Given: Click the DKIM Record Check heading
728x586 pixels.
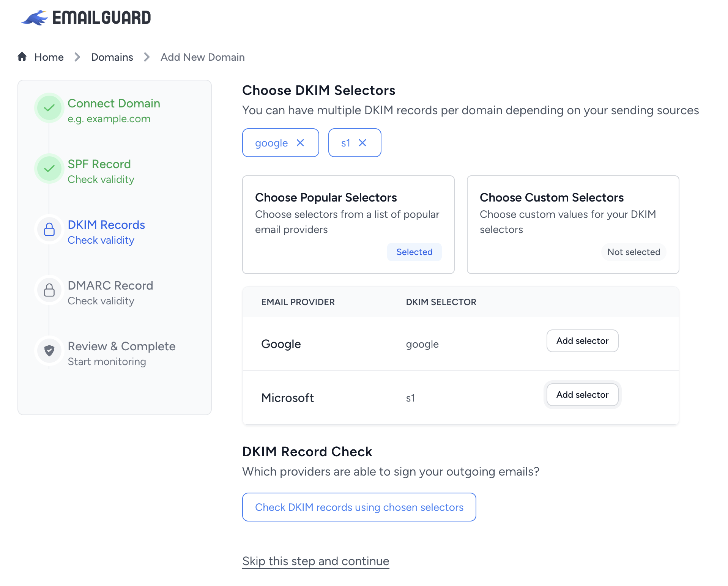Looking at the screenshot, I should (x=307, y=452).
